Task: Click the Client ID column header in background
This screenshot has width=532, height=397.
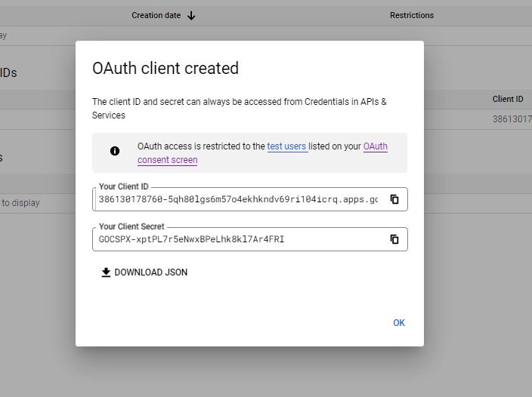Action: 508,99
